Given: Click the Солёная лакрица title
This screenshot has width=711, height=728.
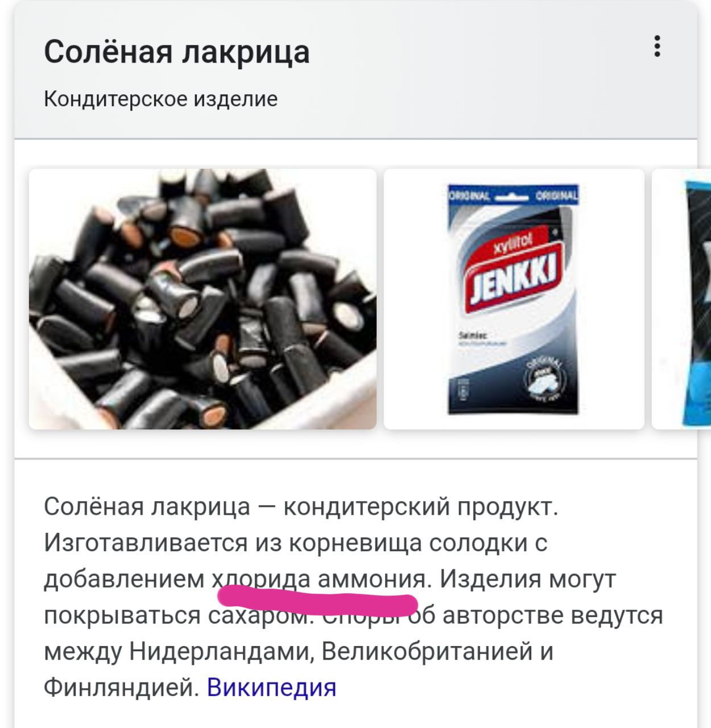Looking at the screenshot, I should pyautogui.click(x=177, y=52).
